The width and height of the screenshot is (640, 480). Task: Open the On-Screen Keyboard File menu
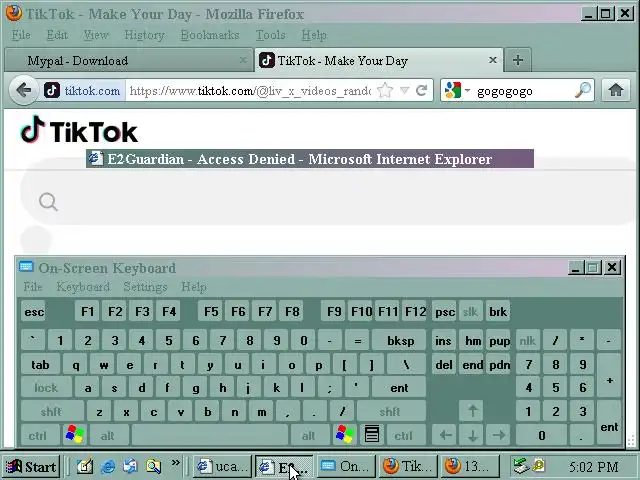[33, 287]
